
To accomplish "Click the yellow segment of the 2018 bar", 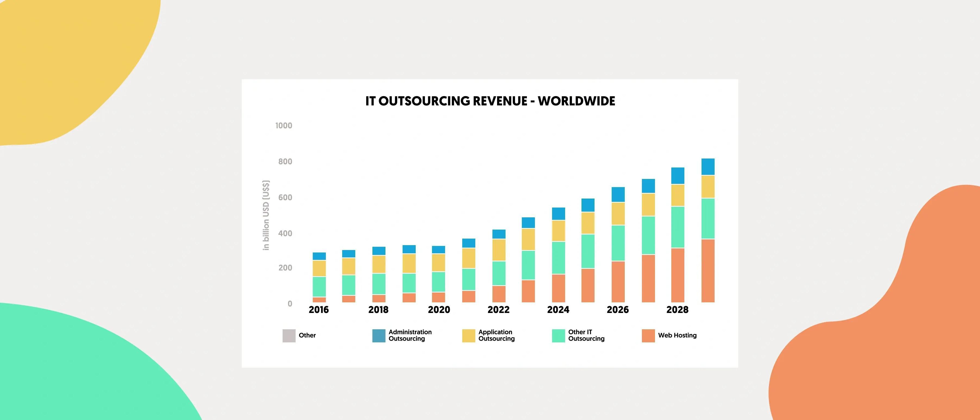I will [379, 264].
